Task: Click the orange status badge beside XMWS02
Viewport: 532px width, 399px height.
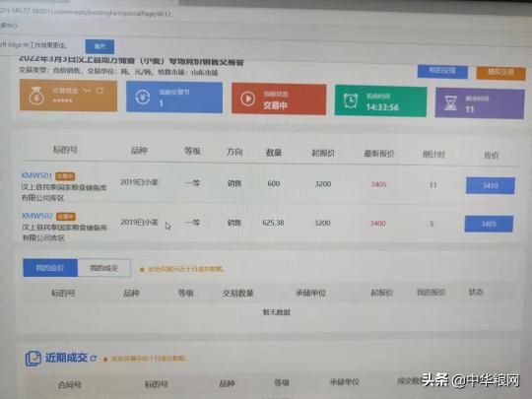Action: tap(66, 216)
